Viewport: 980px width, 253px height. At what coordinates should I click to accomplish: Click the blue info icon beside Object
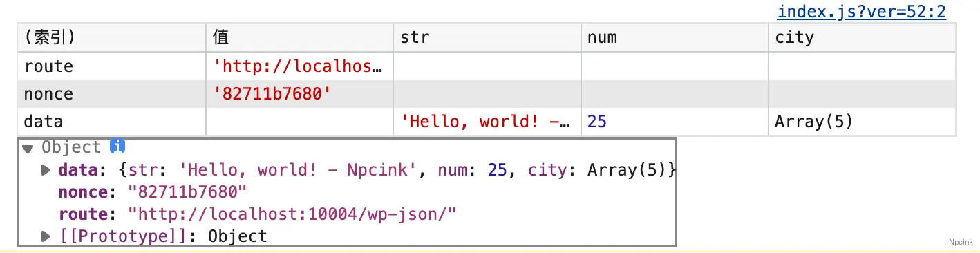tap(117, 147)
